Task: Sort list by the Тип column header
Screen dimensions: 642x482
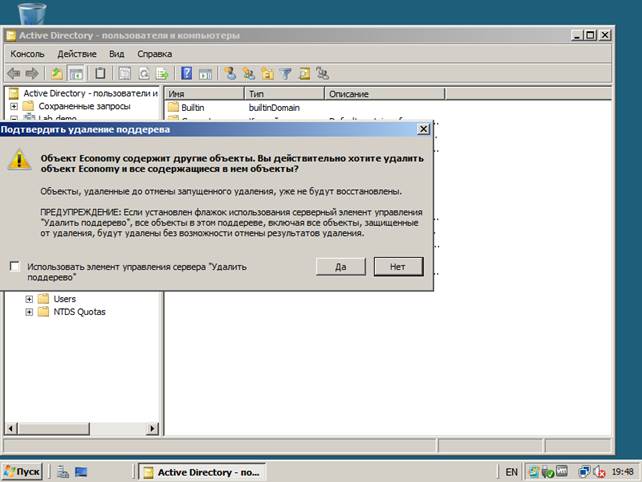Action: (x=285, y=94)
